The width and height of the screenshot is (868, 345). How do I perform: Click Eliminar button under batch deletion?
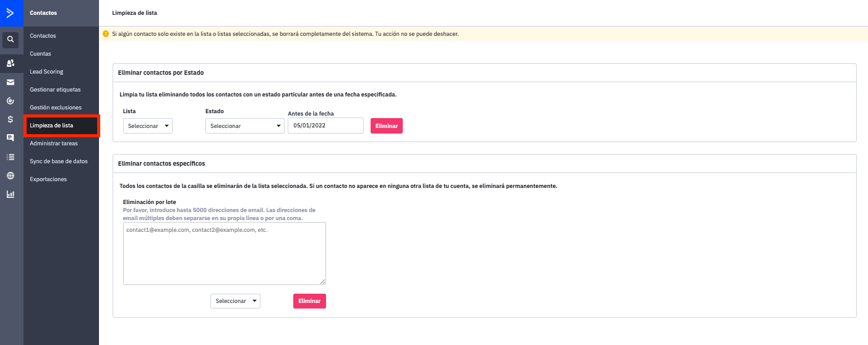pos(309,301)
